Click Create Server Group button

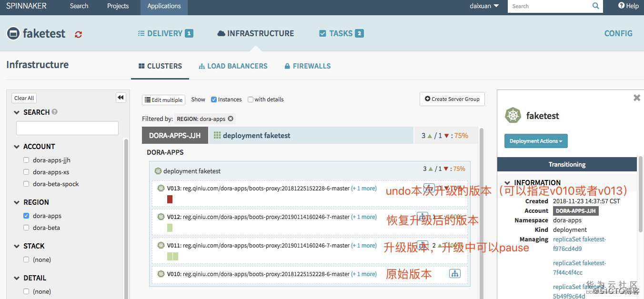click(x=452, y=99)
